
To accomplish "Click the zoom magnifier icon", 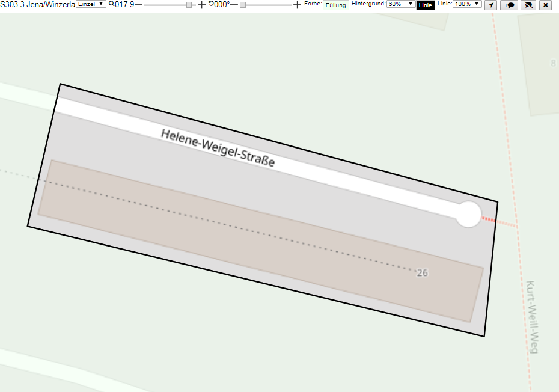I will [112, 4].
